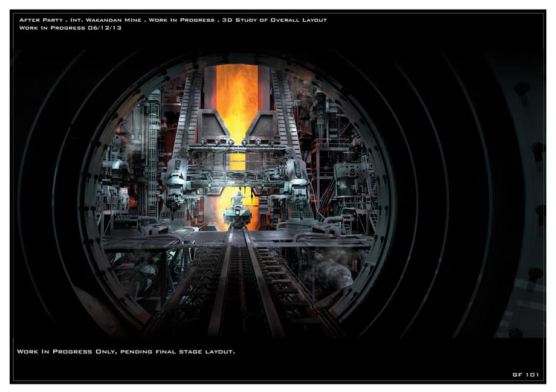
Task: Click the 'Work In Progress 06/12/13' date line
Action: [x=63, y=28]
